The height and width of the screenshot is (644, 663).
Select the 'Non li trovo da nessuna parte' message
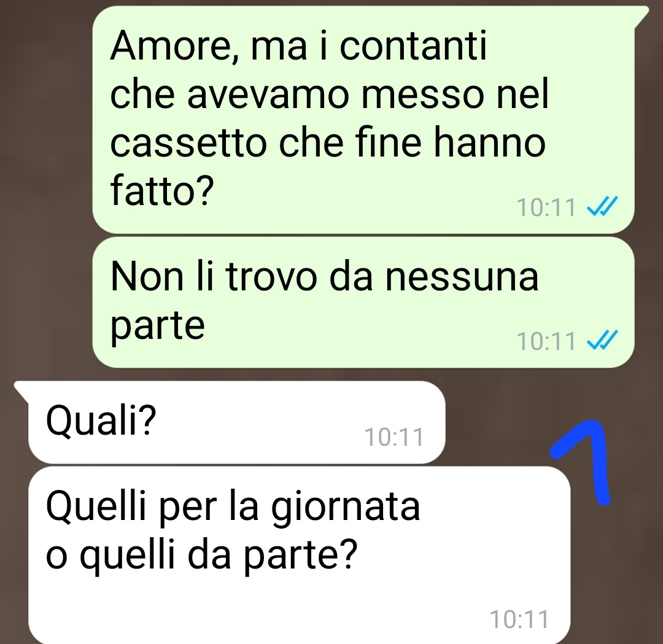coord(363,302)
